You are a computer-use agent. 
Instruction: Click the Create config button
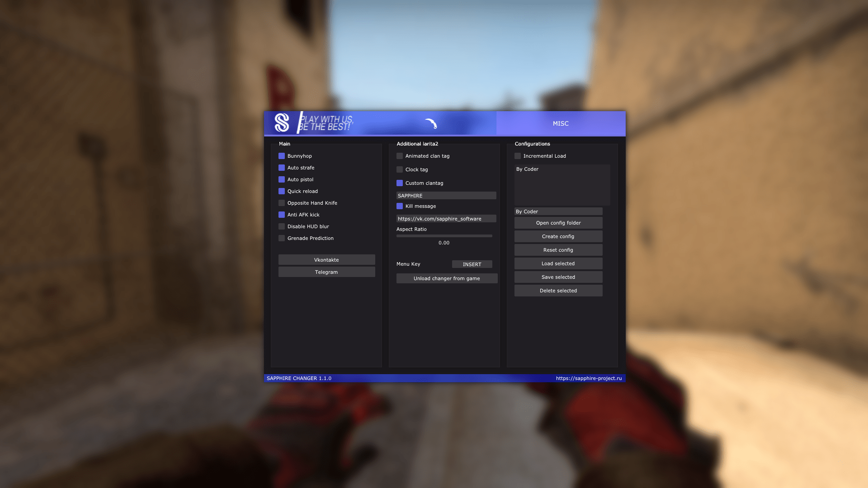click(558, 237)
